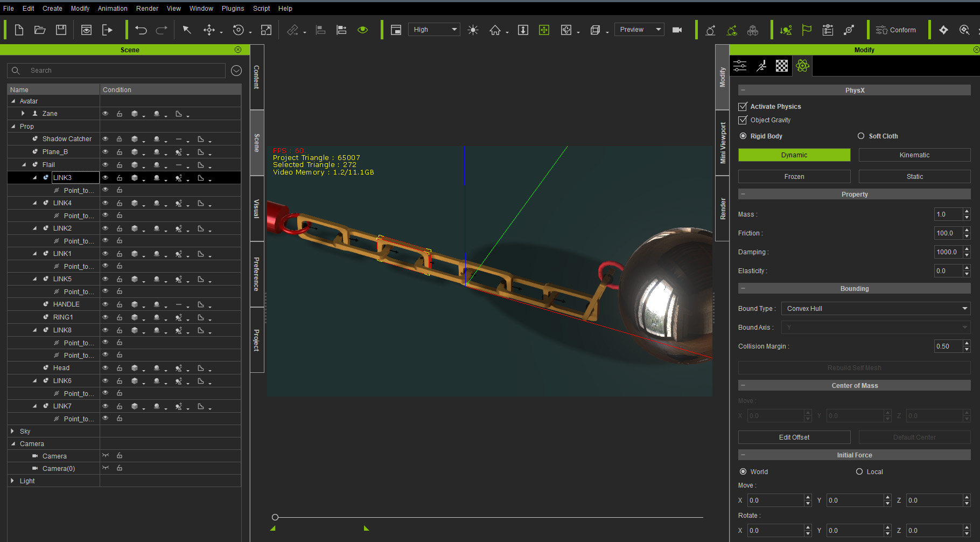Close the Scene panel with its X
This screenshot has width=980, height=542.
(x=238, y=50)
